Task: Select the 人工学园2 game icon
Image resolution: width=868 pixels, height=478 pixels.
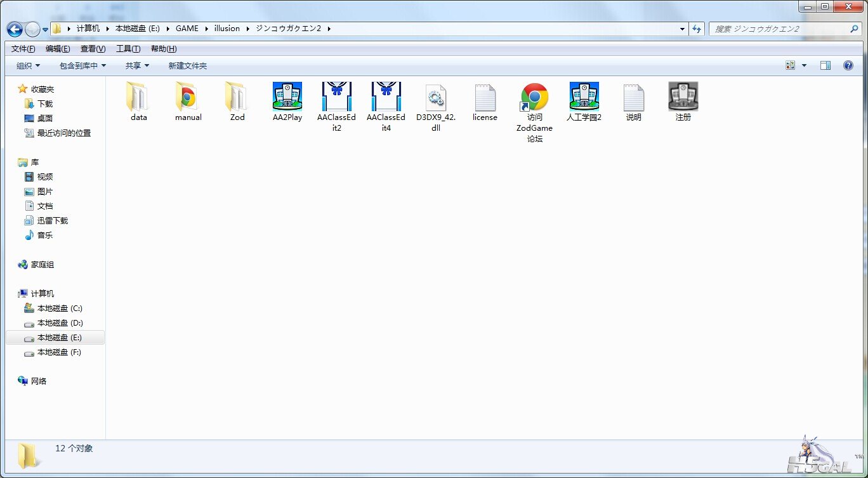Action: pos(584,97)
